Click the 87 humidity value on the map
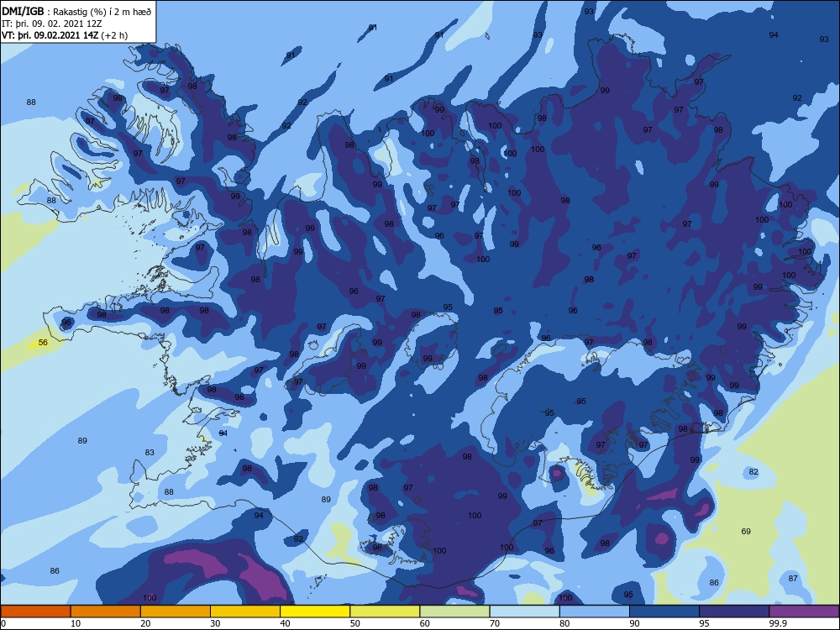Viewport: 840px width, 630px height. click(x=794, y=579)
